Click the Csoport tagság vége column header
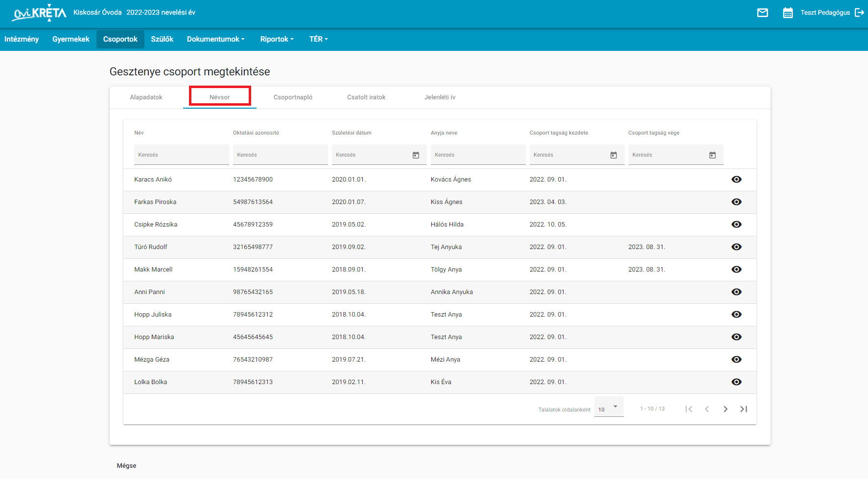This screenshot has height=480, width=868. coord(654,133)
